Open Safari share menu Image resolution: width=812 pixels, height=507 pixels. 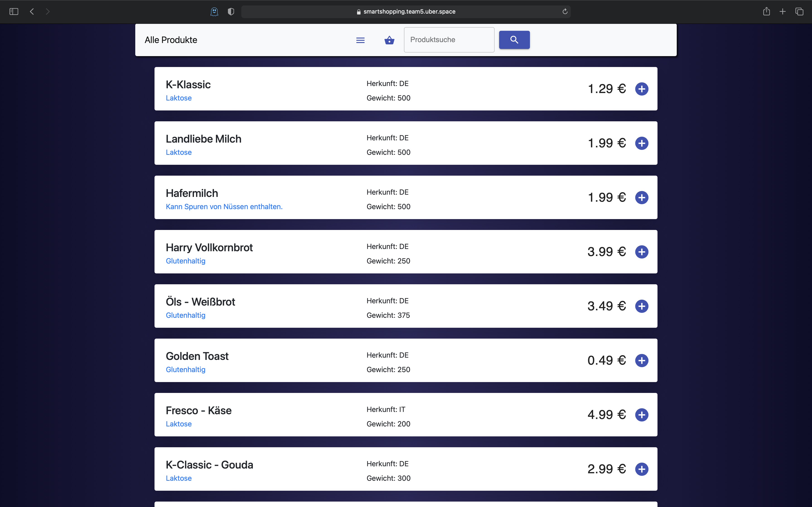click(766, 11)
